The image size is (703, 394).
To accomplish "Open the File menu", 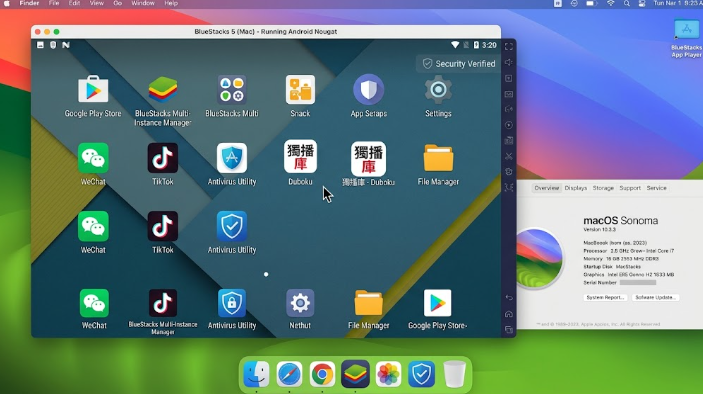I will point(54,4).
